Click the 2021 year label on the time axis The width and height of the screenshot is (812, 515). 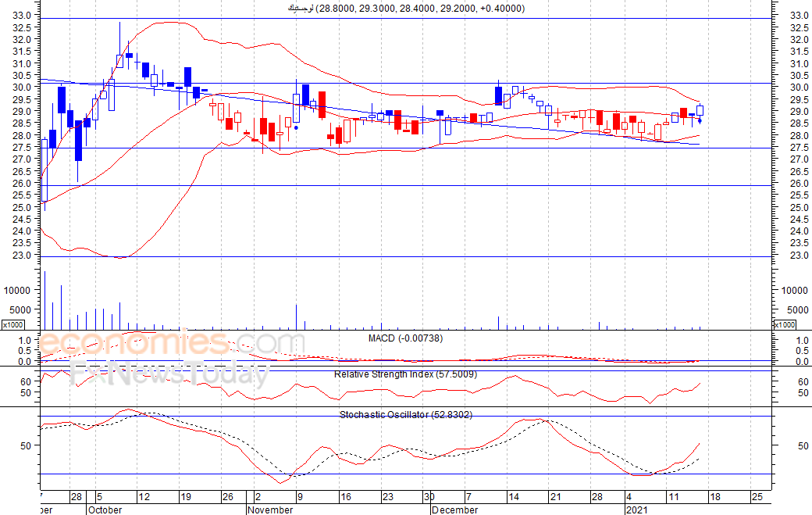point(636,510)
